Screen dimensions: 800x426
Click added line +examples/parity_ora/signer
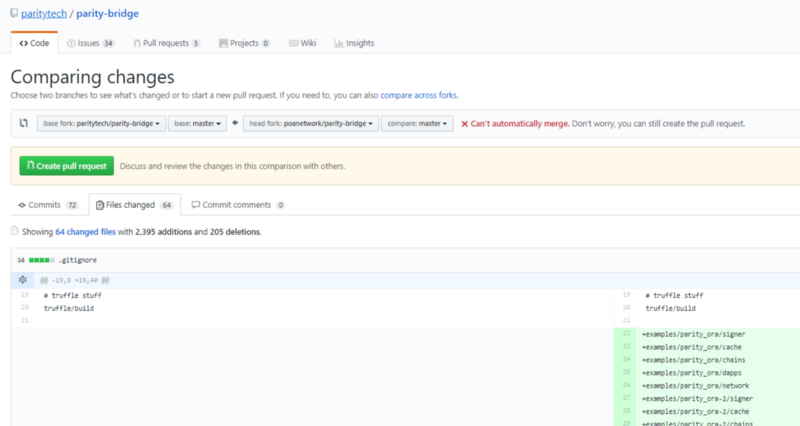pos(693,334)
